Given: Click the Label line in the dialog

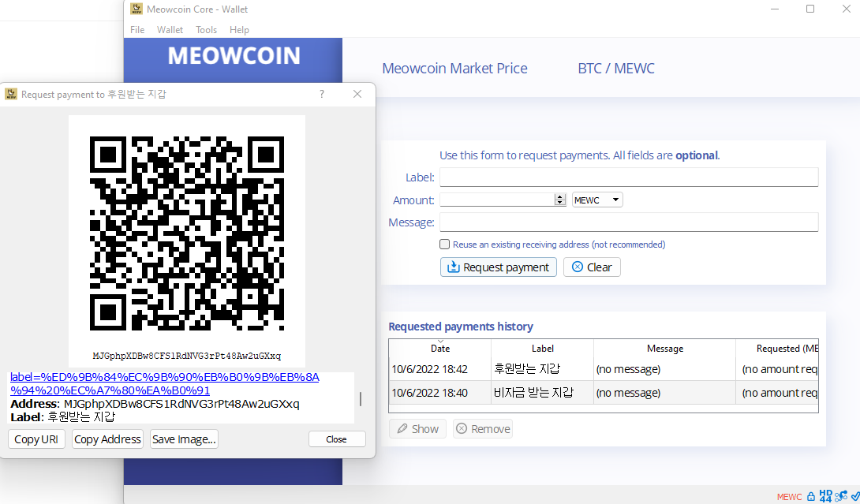Looking at the screenshot, I should (x=62, y=416).
